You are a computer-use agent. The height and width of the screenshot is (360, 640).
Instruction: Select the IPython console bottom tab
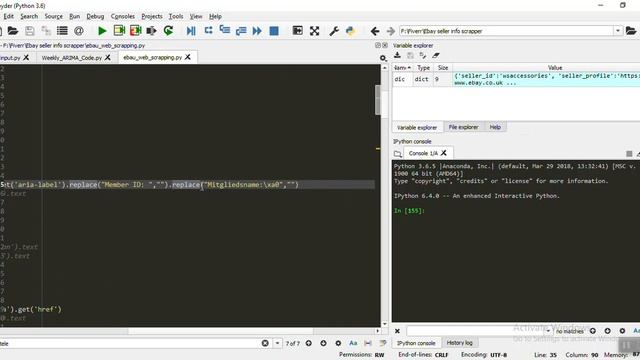[416, 343]
